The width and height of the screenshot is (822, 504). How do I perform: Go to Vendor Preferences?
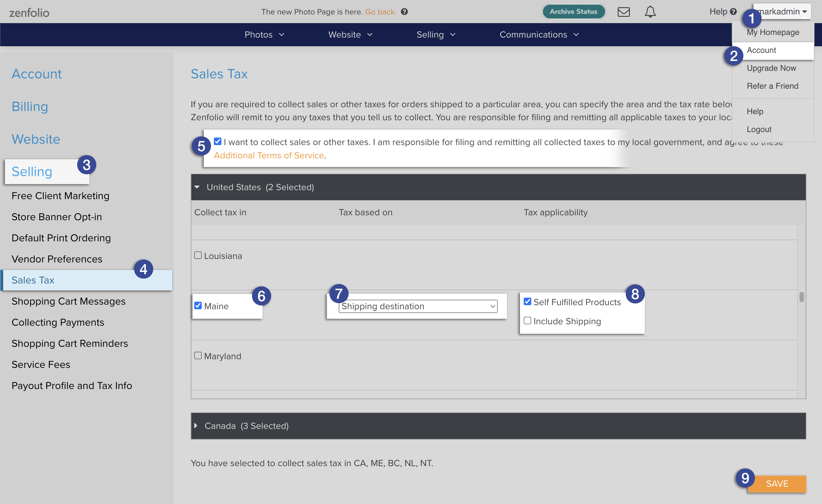tap(57, 259)
